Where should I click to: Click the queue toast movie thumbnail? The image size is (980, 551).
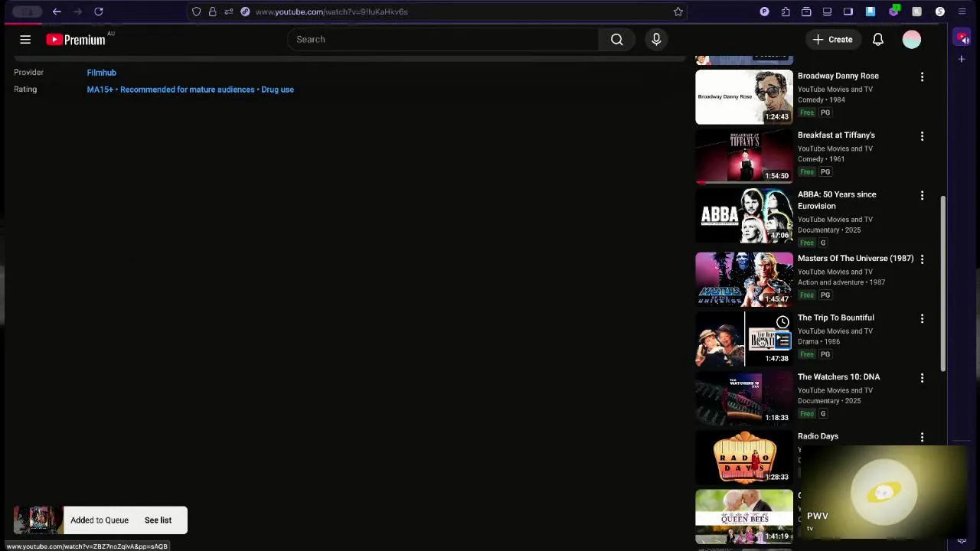(x=38, y=520)
